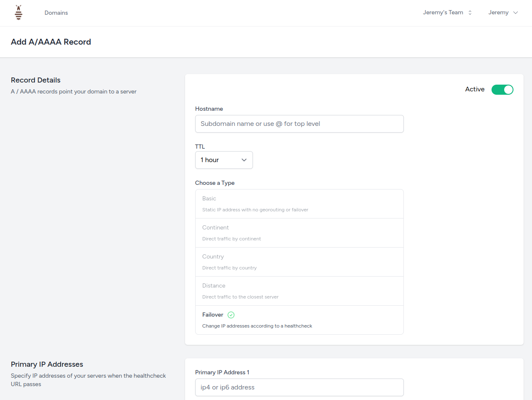Image resolution: width=532 pixels, height=400 pixels.
Task: Toggle the Active switch off
Action: click(x=502, y=89)
